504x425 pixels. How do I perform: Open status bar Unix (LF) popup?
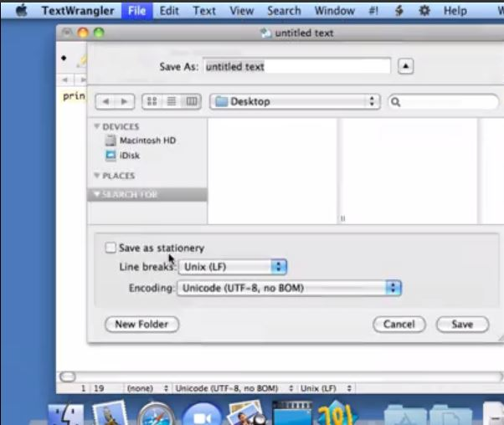[325, 388]
